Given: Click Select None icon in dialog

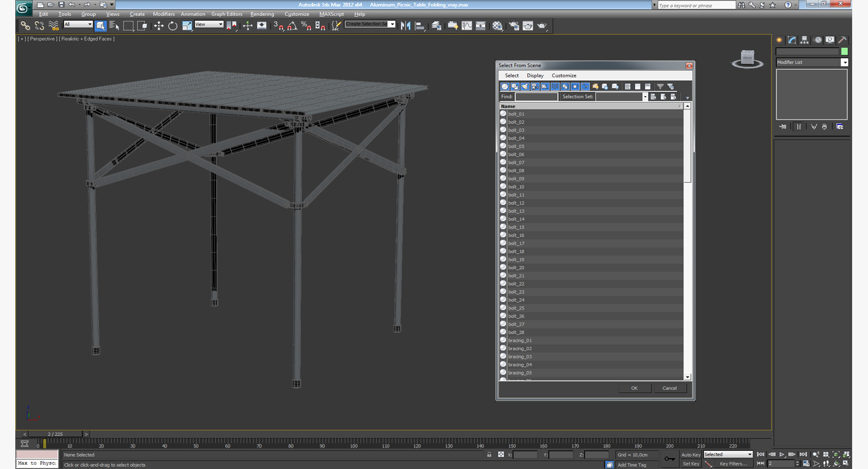Looking at the screenshot, I should [638, 87].
